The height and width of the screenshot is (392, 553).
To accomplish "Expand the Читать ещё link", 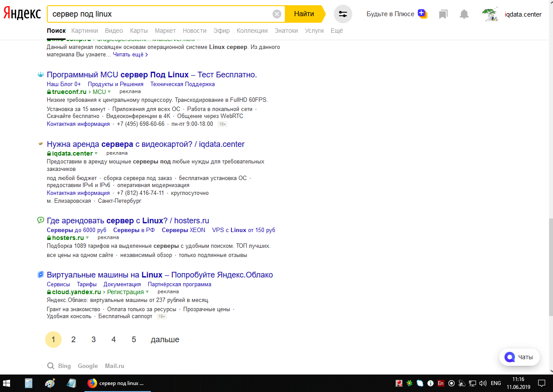I will tap(130, 55).
